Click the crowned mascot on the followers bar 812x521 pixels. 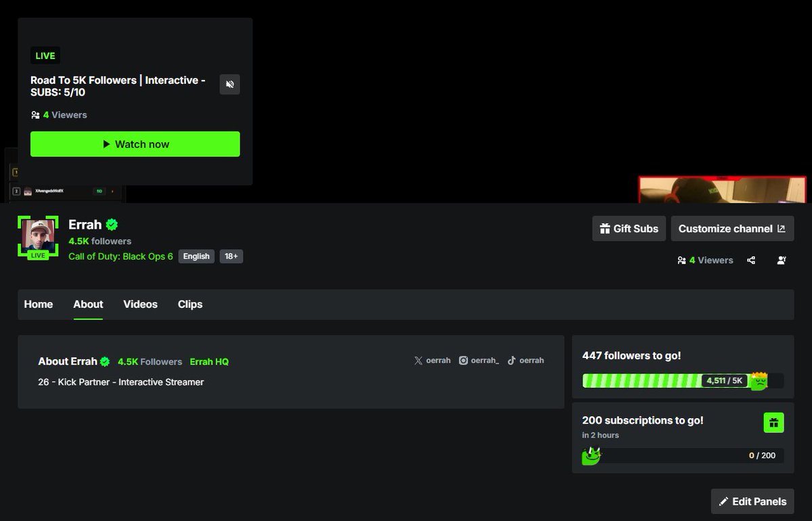(759, 381)
